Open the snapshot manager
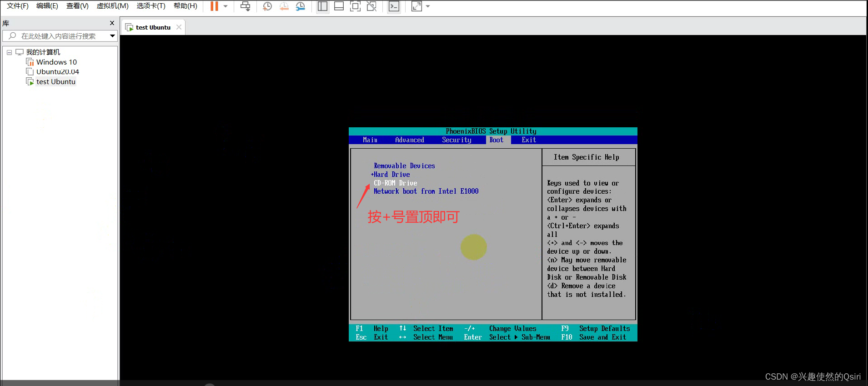 (x=301, y=6)
